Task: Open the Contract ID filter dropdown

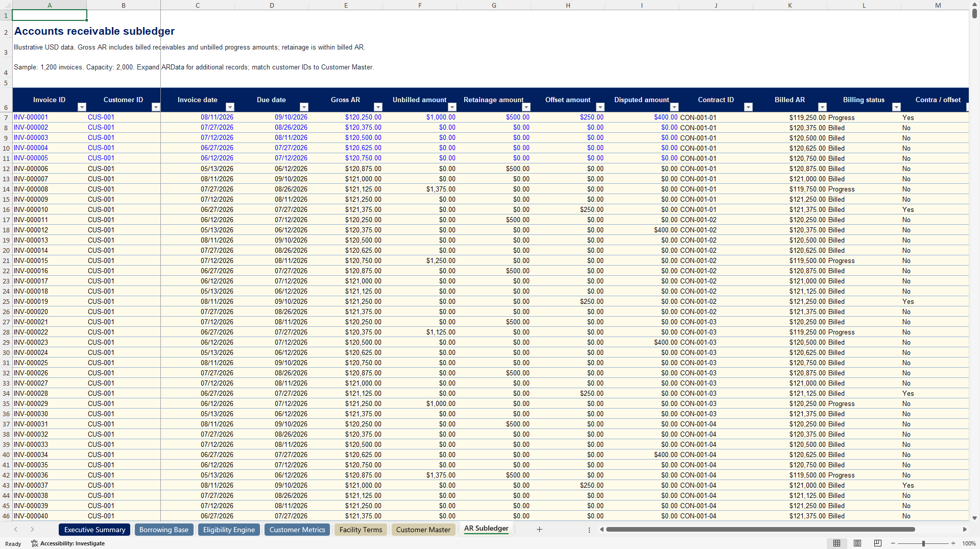Action: [748, 107]
